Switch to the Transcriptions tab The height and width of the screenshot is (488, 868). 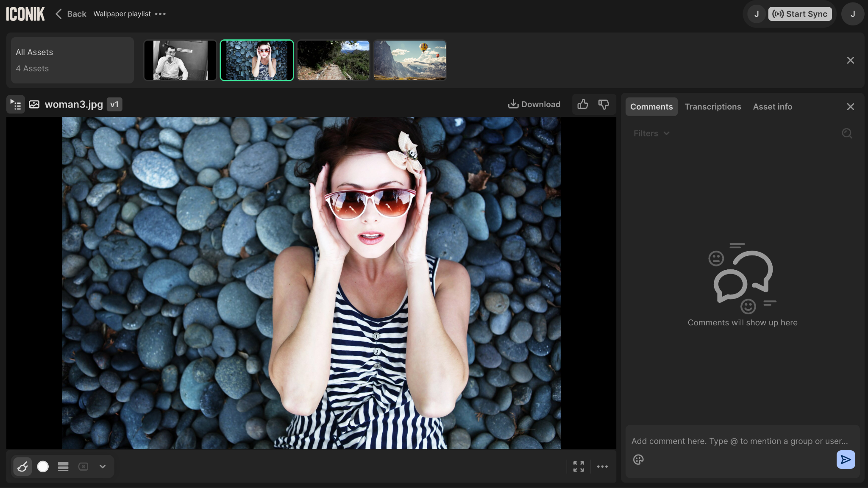(x=712, y=107)
